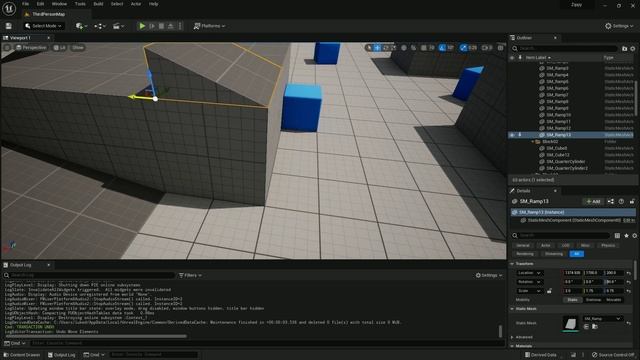Open the Window menu
This screenshot has height=360, width=640.
pos(59,4)
